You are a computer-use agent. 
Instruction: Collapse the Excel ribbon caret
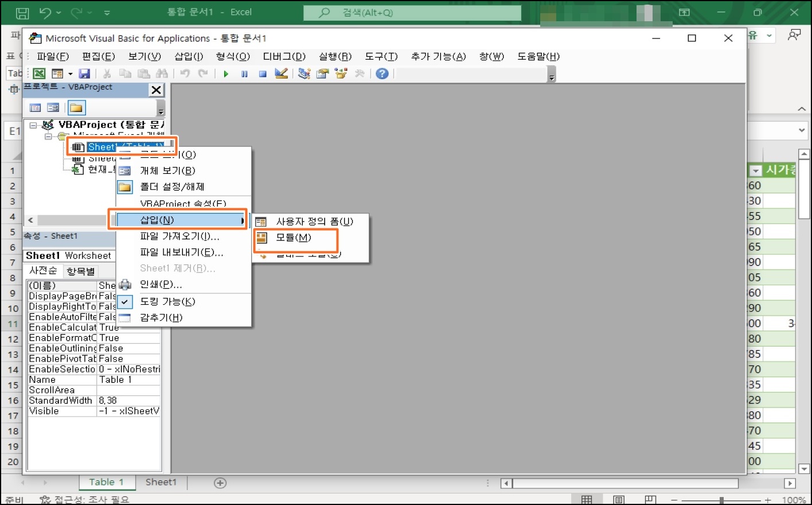coord(802,108)
